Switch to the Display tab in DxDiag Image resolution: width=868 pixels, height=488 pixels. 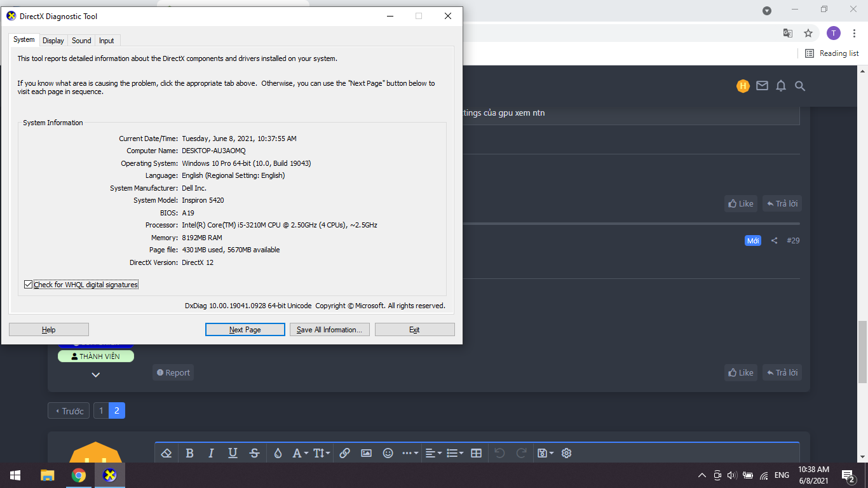(53, 41)
